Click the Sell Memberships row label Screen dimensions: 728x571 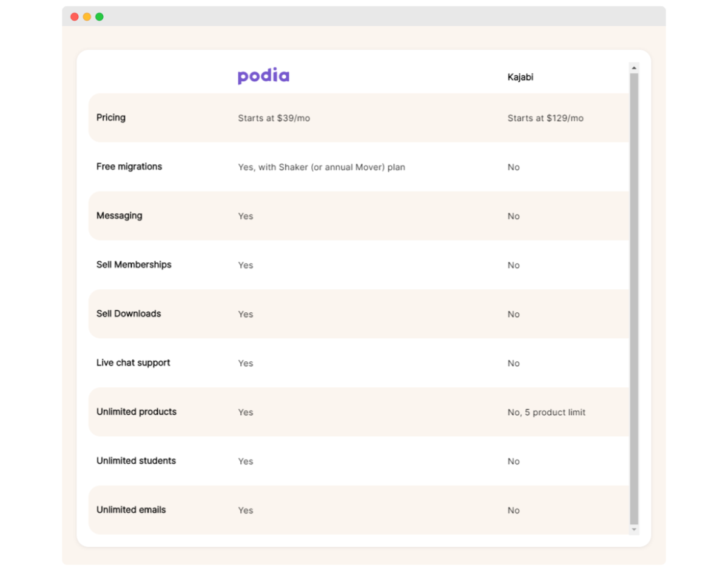134,265
